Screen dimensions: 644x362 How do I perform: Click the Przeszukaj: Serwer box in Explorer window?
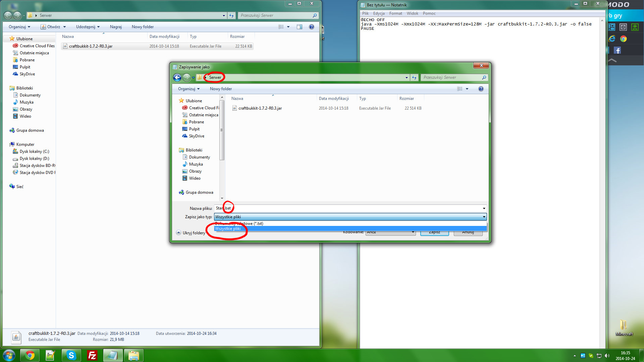point(278,15)
